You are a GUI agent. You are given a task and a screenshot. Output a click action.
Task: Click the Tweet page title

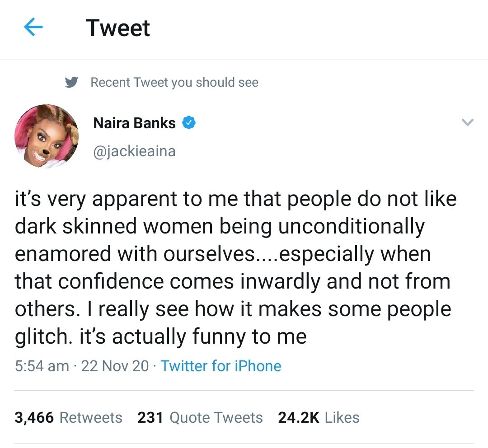118,28
